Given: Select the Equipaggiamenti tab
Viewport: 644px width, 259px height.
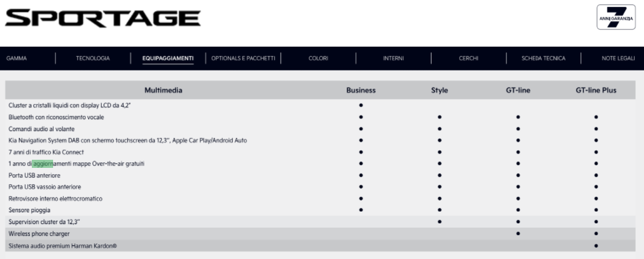Looking at the screenshot, I should coord(168,58).
